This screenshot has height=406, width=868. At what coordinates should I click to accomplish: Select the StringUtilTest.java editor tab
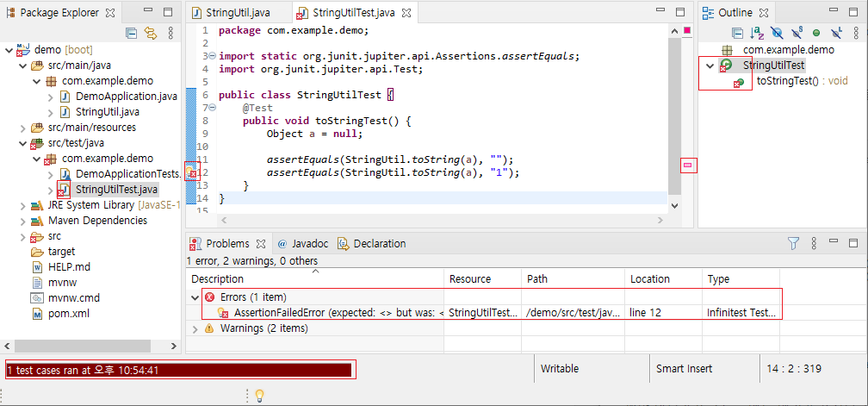coord(353,12)
